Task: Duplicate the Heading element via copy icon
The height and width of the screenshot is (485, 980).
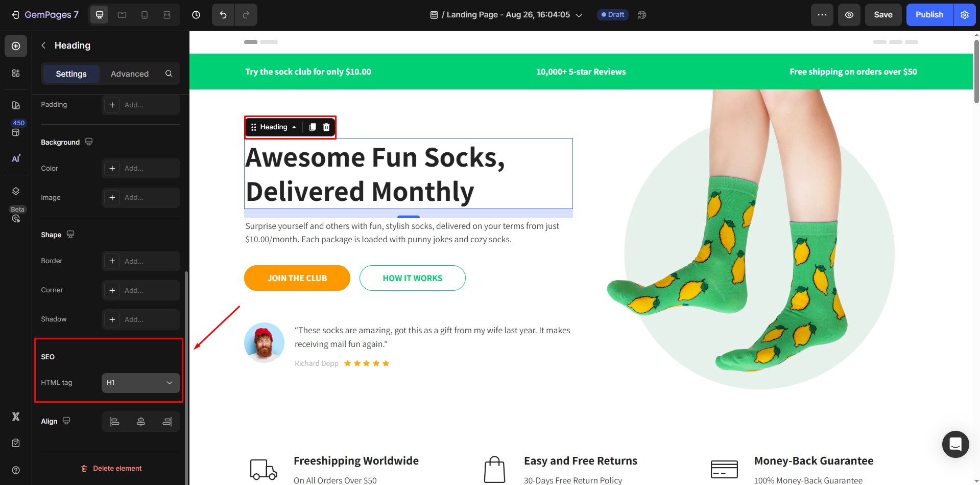Action: 312,127
